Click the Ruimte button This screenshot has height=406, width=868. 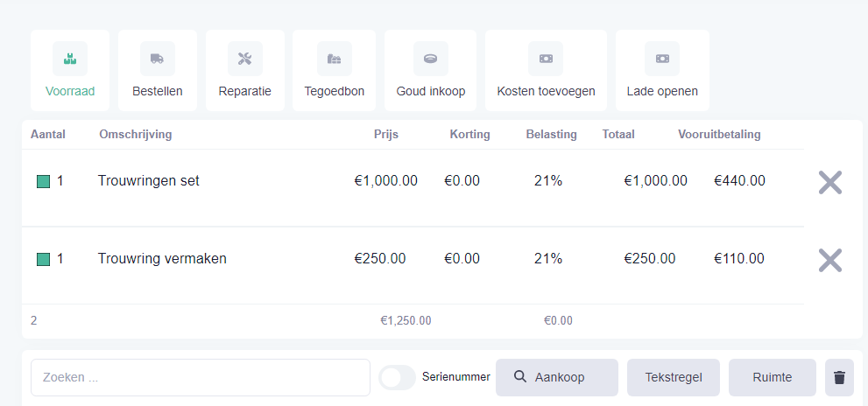click(x=772, y=377)
